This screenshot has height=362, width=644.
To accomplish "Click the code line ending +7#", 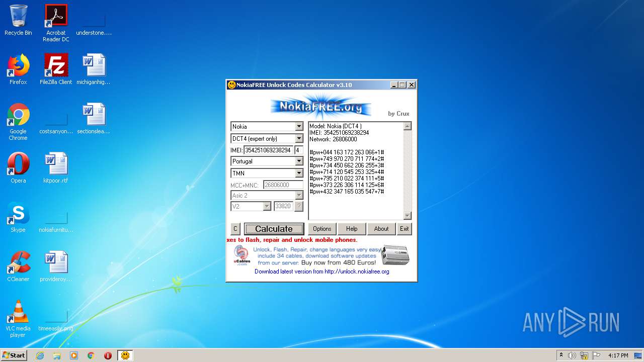I will (347, 192).
